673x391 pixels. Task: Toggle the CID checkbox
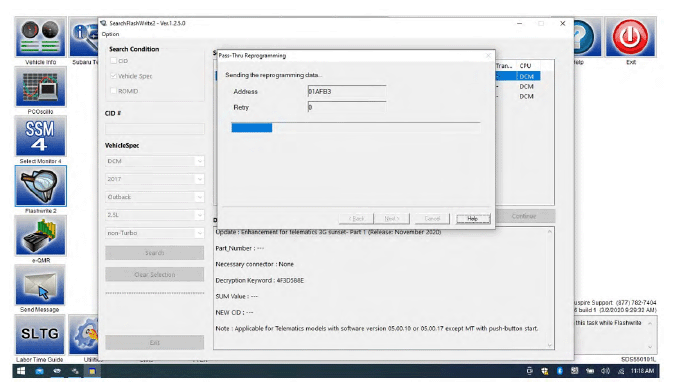click(113, 61)
